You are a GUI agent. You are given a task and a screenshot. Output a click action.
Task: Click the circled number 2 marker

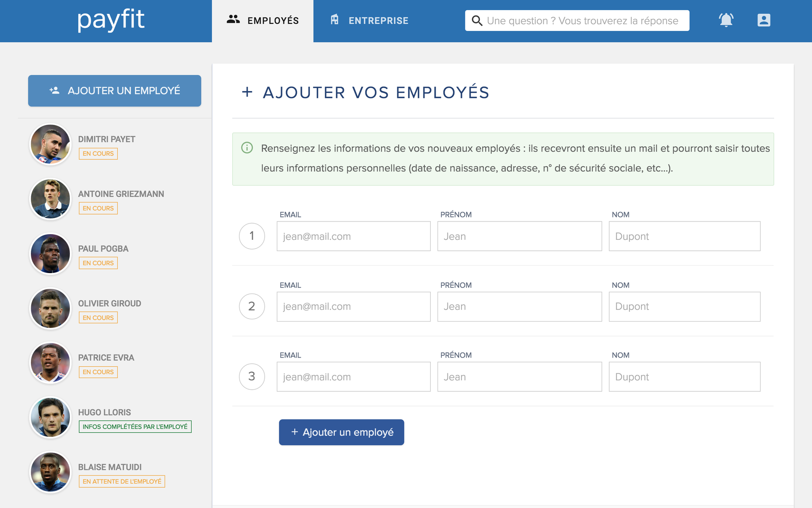(252, 306)
